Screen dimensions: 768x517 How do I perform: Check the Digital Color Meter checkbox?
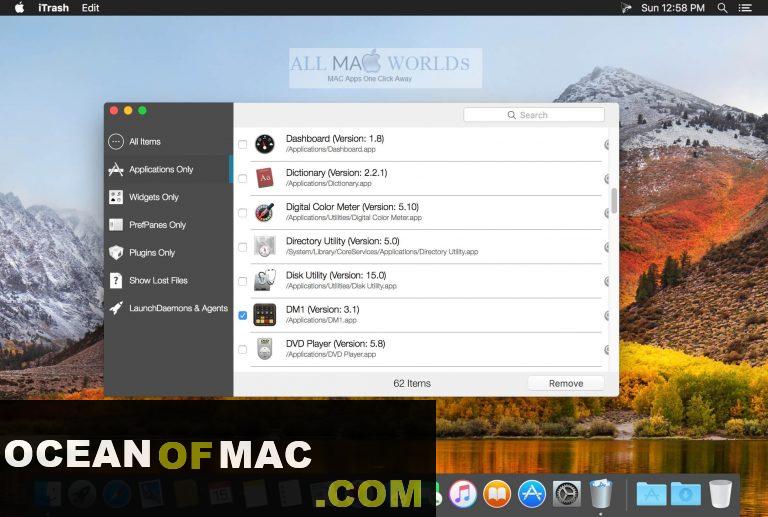[242, 213]
